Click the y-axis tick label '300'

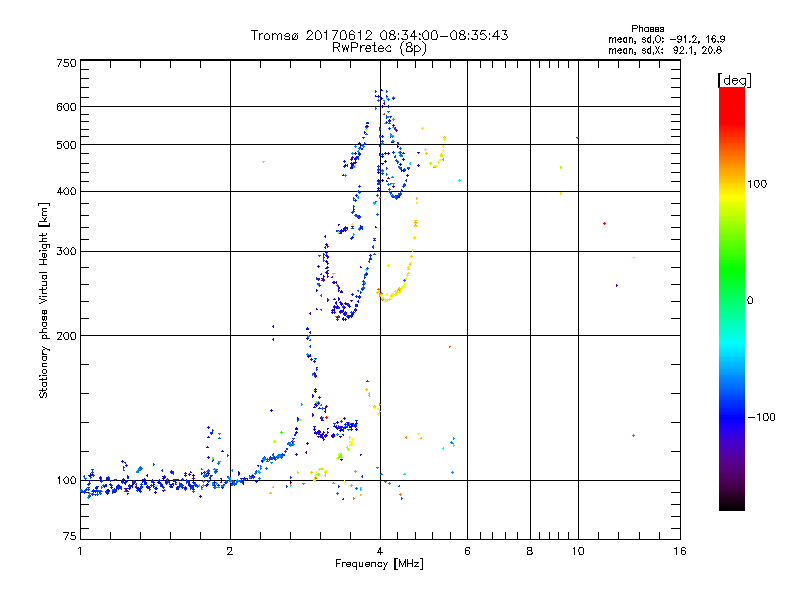coord(66,252)
